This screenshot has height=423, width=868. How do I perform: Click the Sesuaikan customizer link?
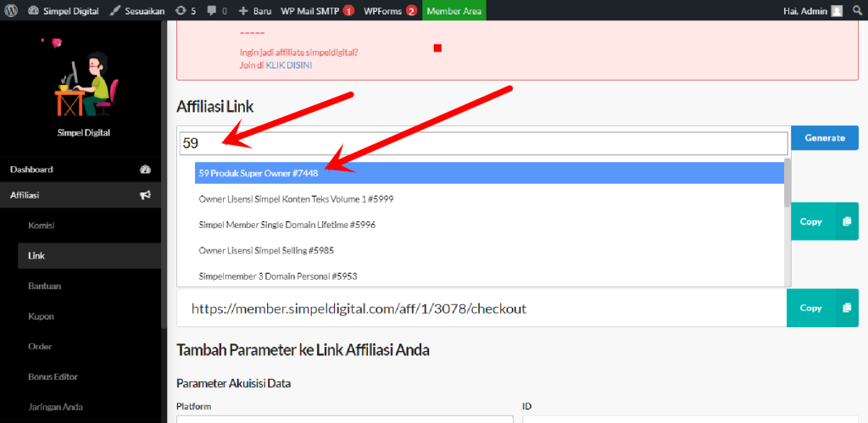click(x=137, y=10)
